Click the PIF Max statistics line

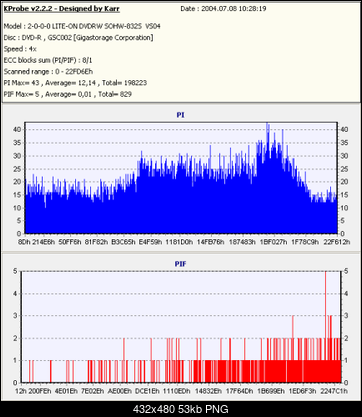[x=68, y=94]
